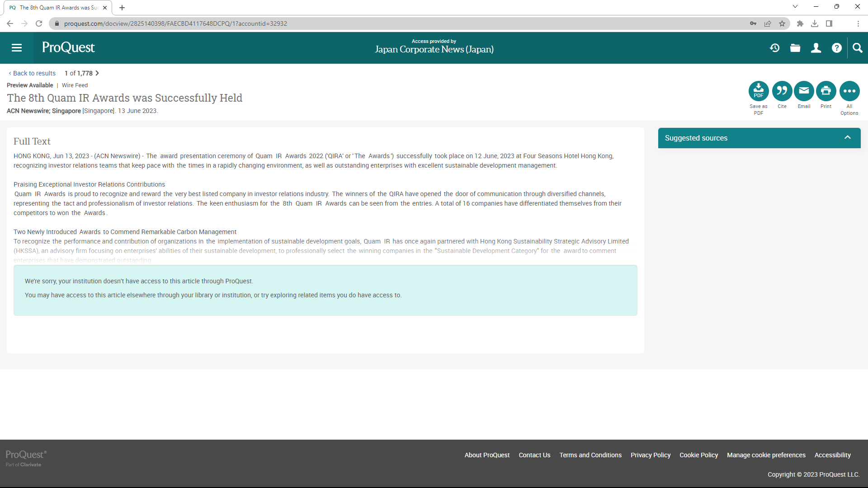Close the ProQuest browser tab

pos(105,8)
